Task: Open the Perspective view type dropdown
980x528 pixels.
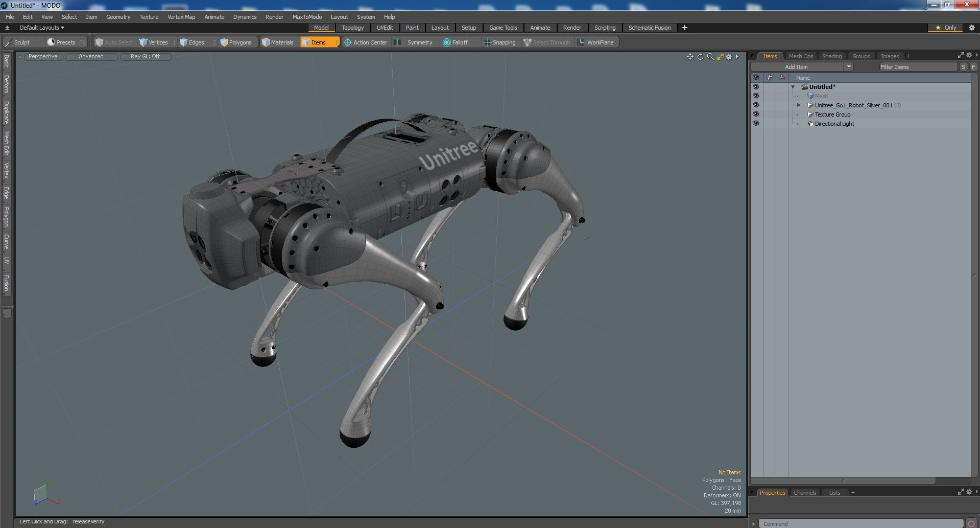Action: pyautogui.click(x=43, y=57)
